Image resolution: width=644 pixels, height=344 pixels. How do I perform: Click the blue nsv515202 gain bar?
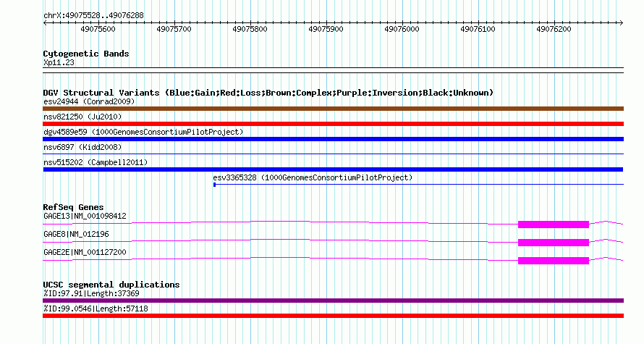coord(333,169)
